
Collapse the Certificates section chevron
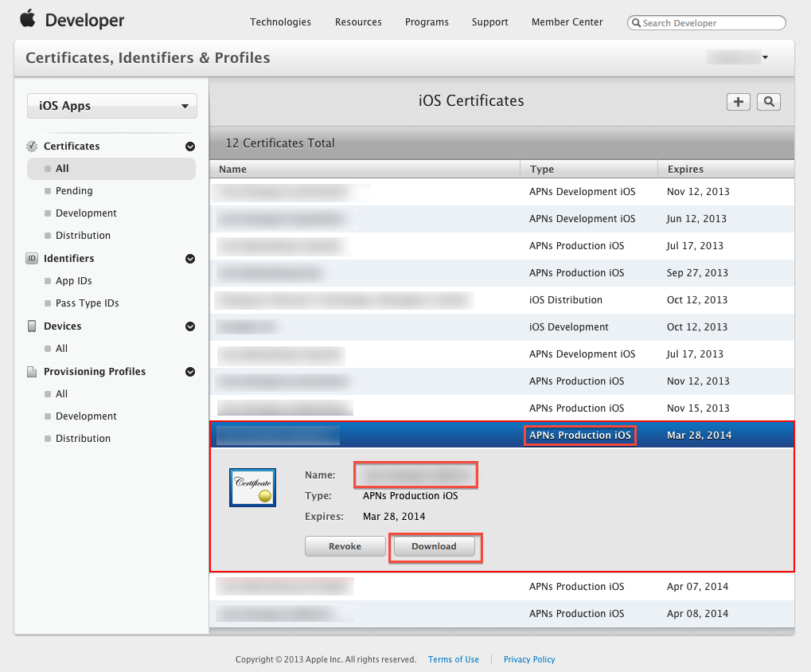coord(190,147)
